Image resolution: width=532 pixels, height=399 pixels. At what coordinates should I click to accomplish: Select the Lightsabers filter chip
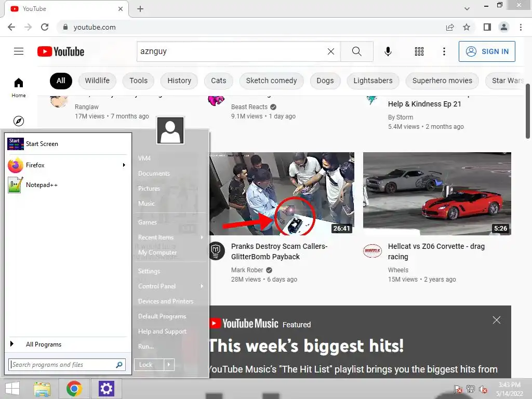click(x=373, y=81)
